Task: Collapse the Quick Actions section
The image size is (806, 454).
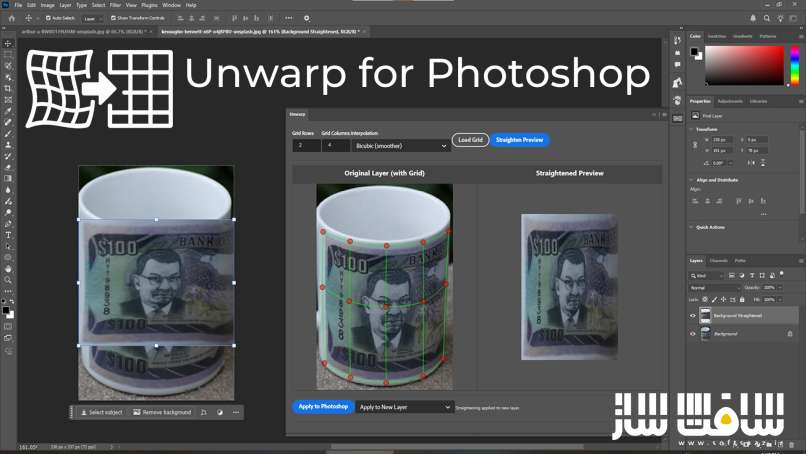Action: click(691, 227)
